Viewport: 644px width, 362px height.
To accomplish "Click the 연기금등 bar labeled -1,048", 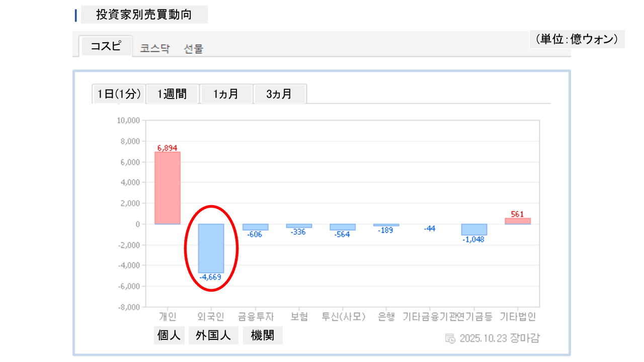I will (x=474, y=229).
